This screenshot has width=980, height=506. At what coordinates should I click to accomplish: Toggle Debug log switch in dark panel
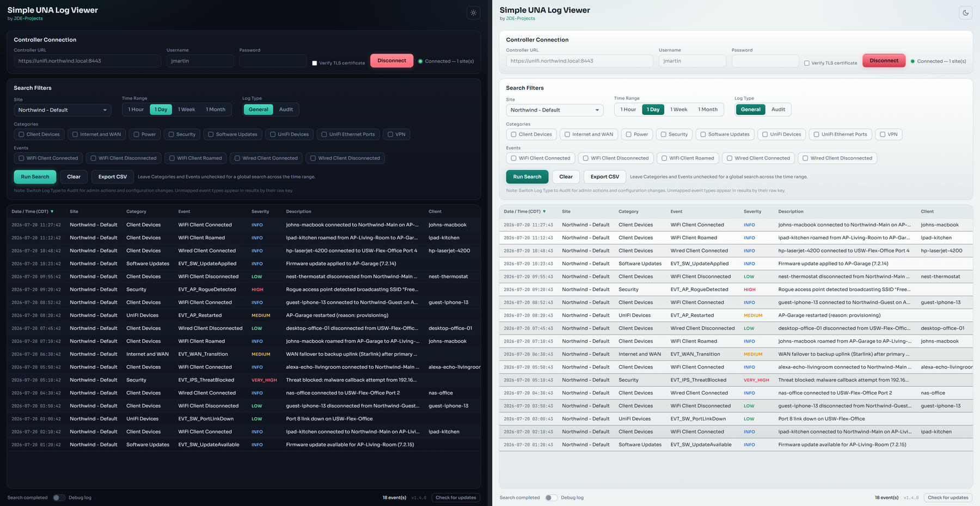(59, 497)
